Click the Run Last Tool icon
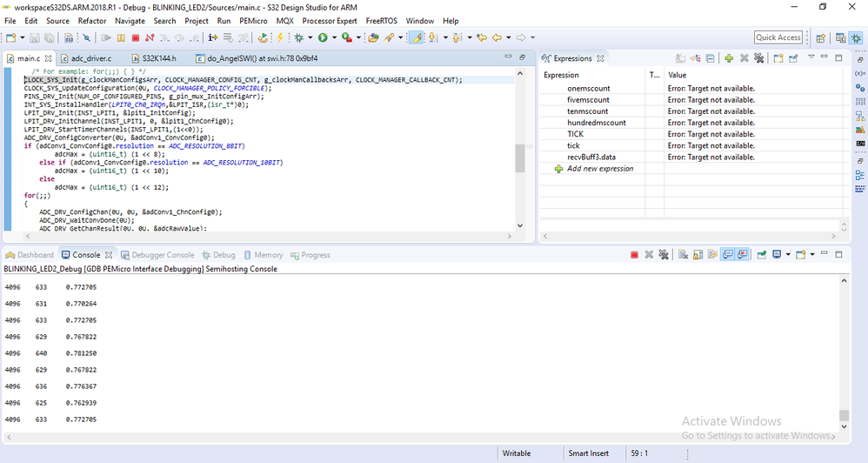Screen dimensions: 868x463 346,37
